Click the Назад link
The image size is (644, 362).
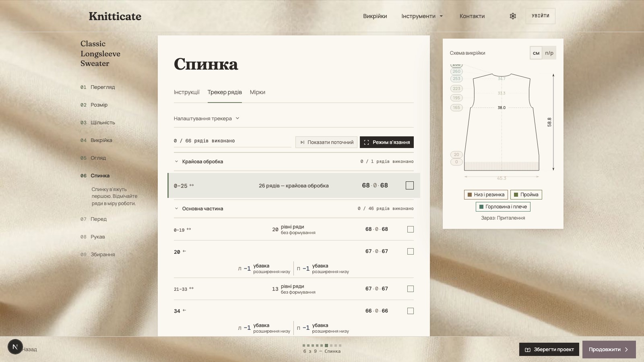point(29,350)
